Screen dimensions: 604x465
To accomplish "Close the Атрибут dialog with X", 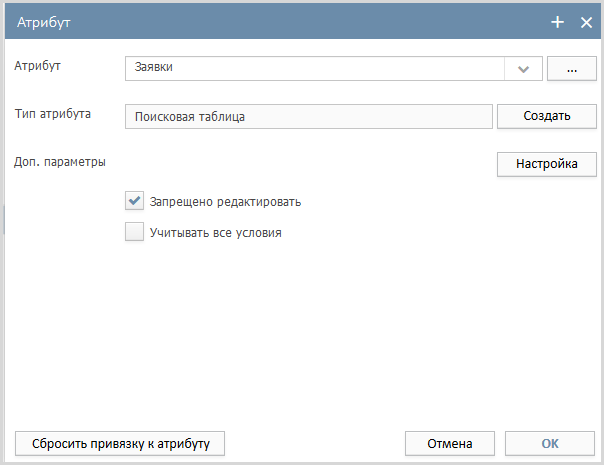I will (586, 22).
